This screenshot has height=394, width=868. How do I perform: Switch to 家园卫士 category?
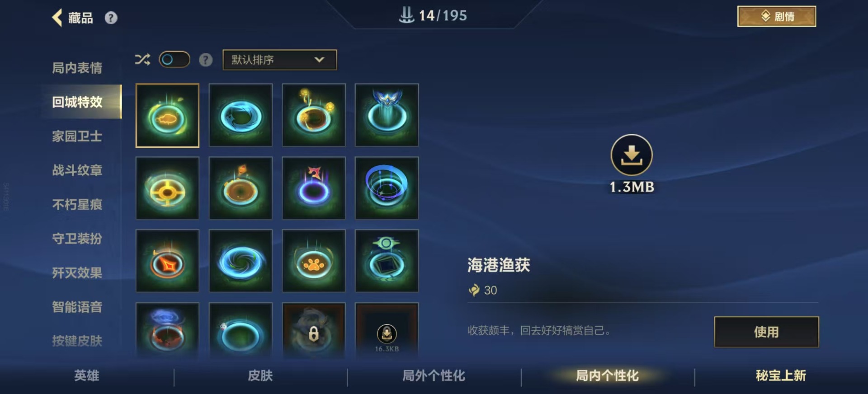pos(77,136)
